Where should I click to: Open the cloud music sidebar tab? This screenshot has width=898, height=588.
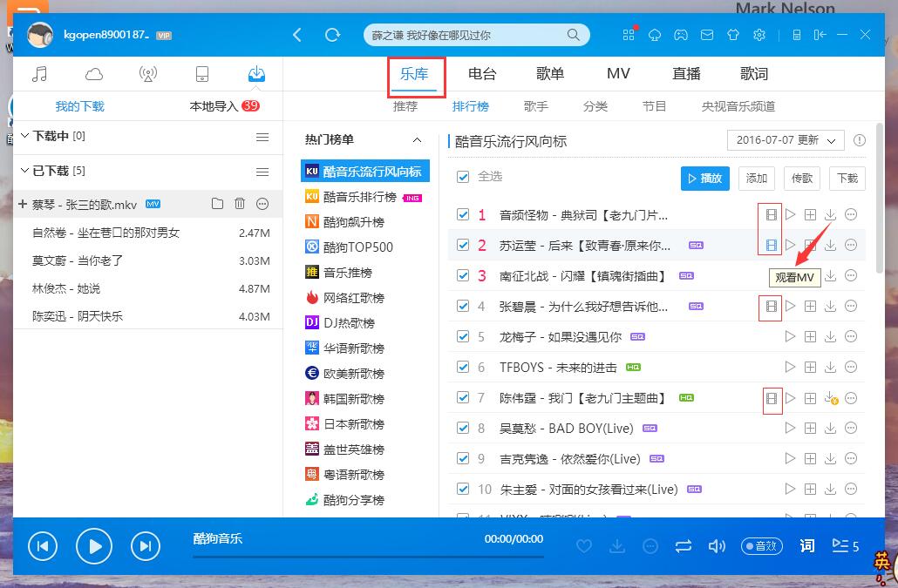[x=94, y=74]
